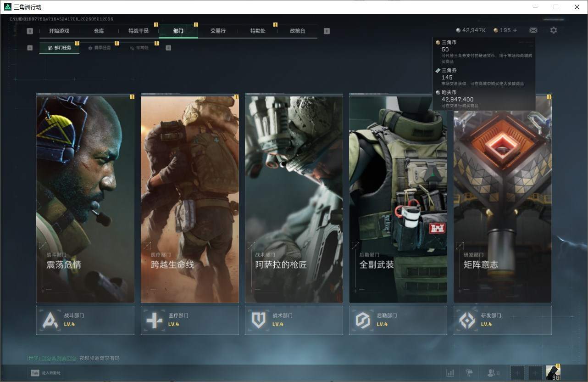Open the statistics bar-chart icon

[x=450, y=373]
